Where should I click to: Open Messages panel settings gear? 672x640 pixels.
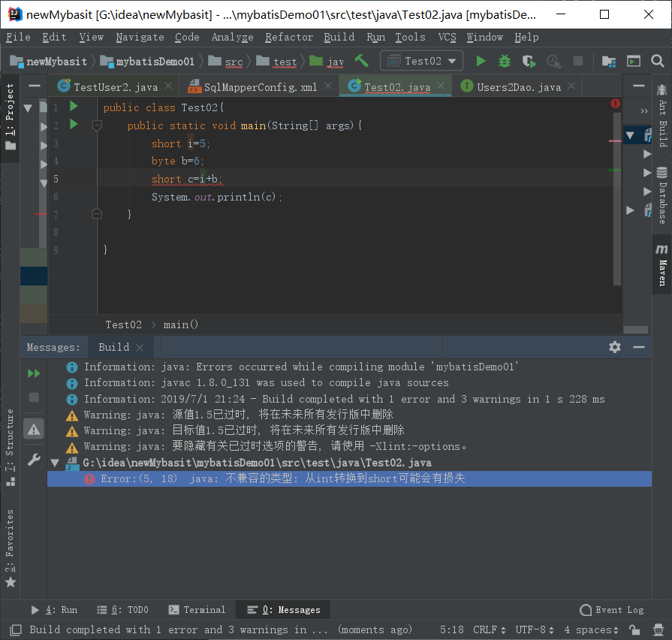tap(615, 347)
